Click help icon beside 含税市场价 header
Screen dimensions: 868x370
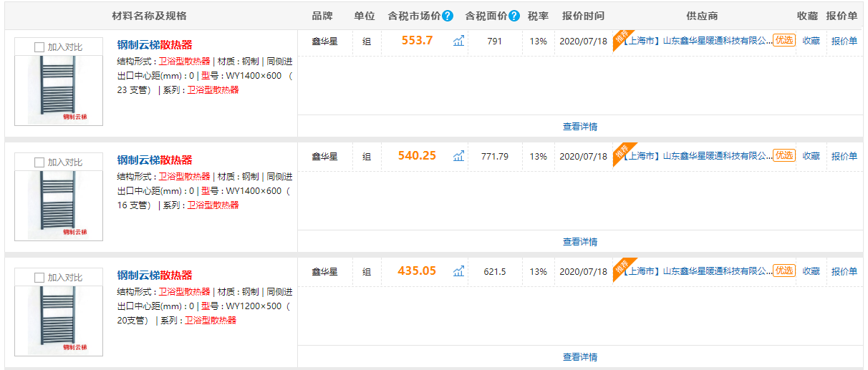pyautogui.click(x=448, y=16)
